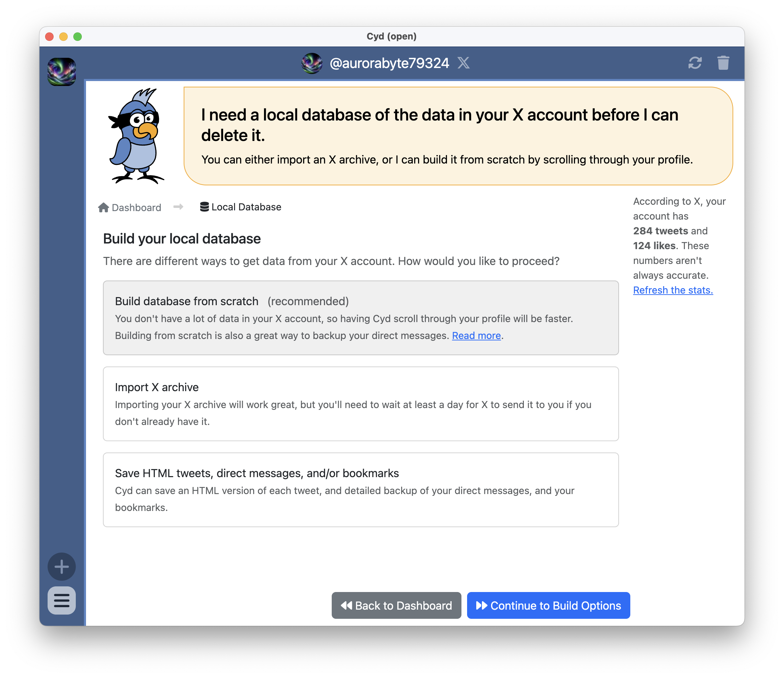Open the Read more link

coord(476,335)
